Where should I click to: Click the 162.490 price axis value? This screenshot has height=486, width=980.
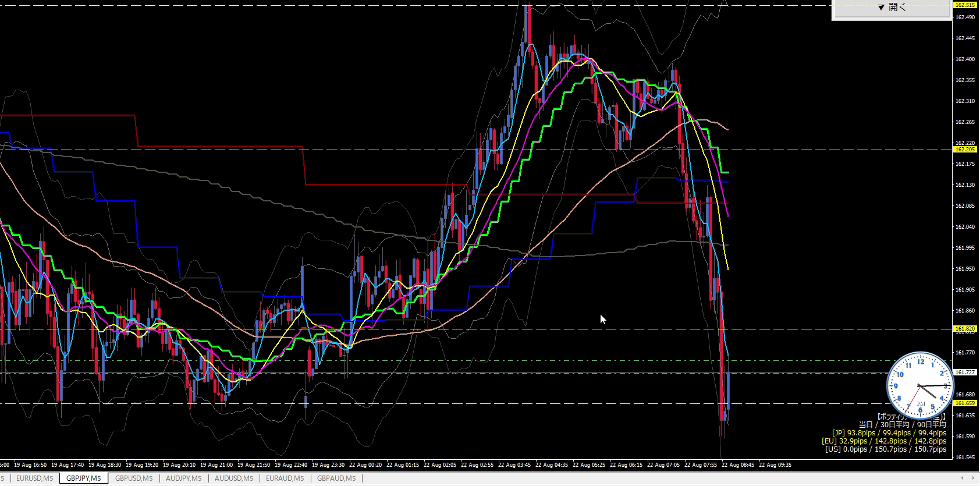[965, 17]
